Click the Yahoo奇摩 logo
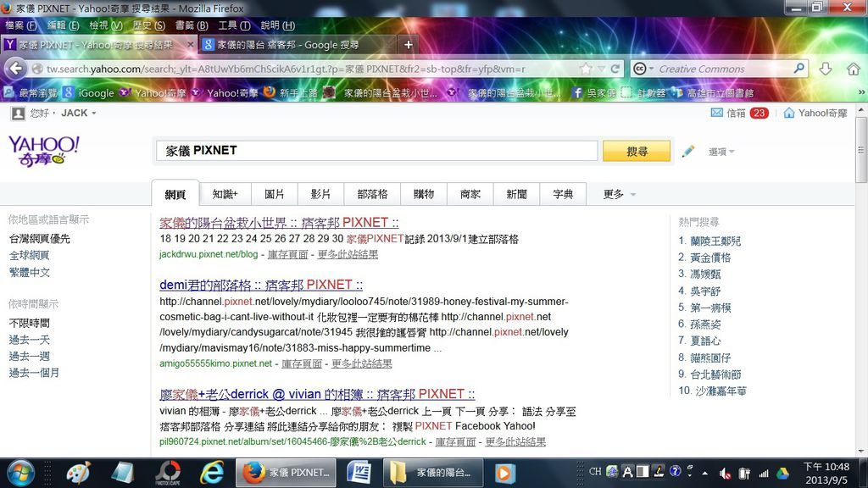This screenshot has width=868, height=488. 44,151
